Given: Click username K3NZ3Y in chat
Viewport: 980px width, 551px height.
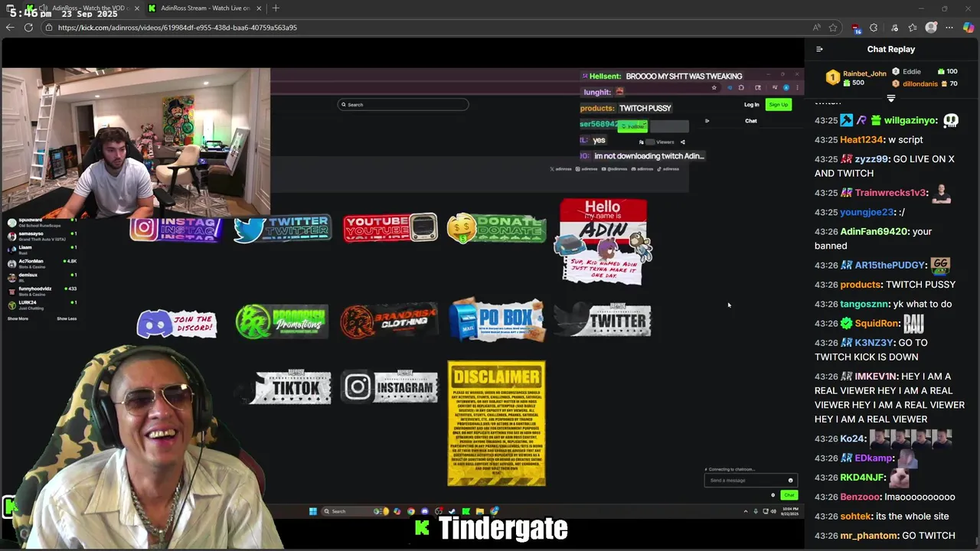Looking at the screenshot, I should pyautogui.click(x=874, y=343).
